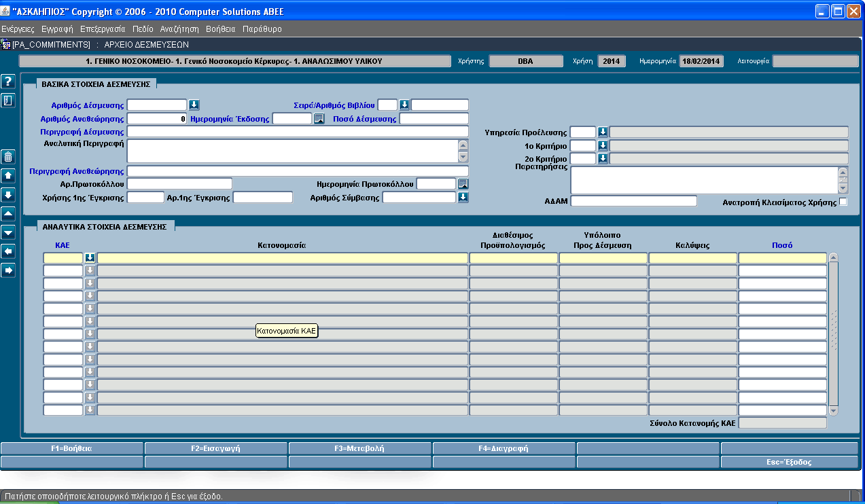
Task: Open lookup list for Αριθμός Σύμβασης
Action: pyautogui.click(x=463, y=198)
